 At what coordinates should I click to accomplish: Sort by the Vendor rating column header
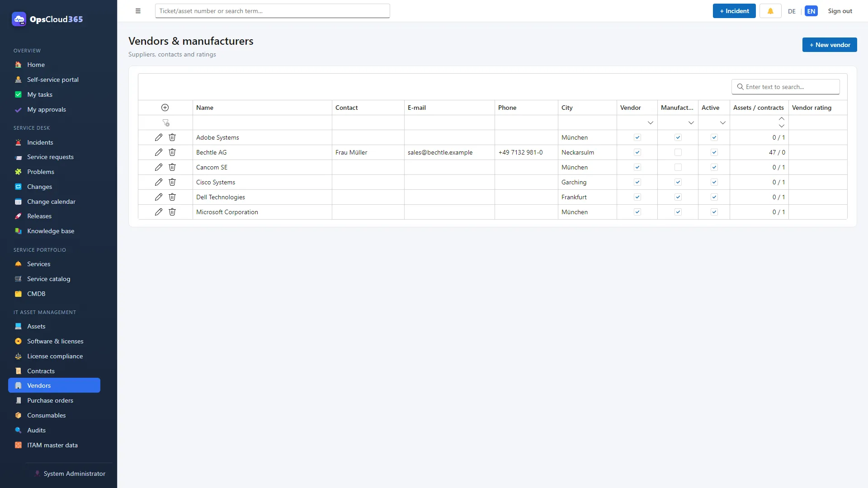pyautogui.click(x=818, y=108)
